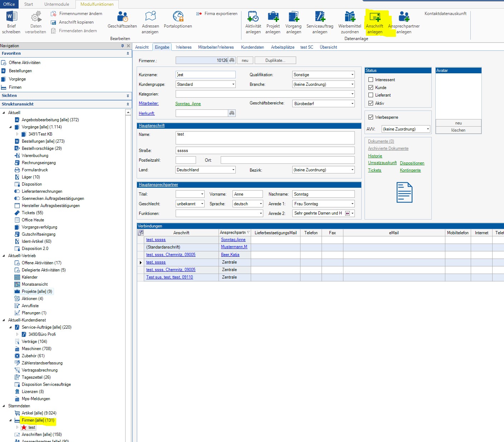Enable the Interessent checkbox
Image resolution: width=504 pixels, height=442 pixels.
point(371,80)
